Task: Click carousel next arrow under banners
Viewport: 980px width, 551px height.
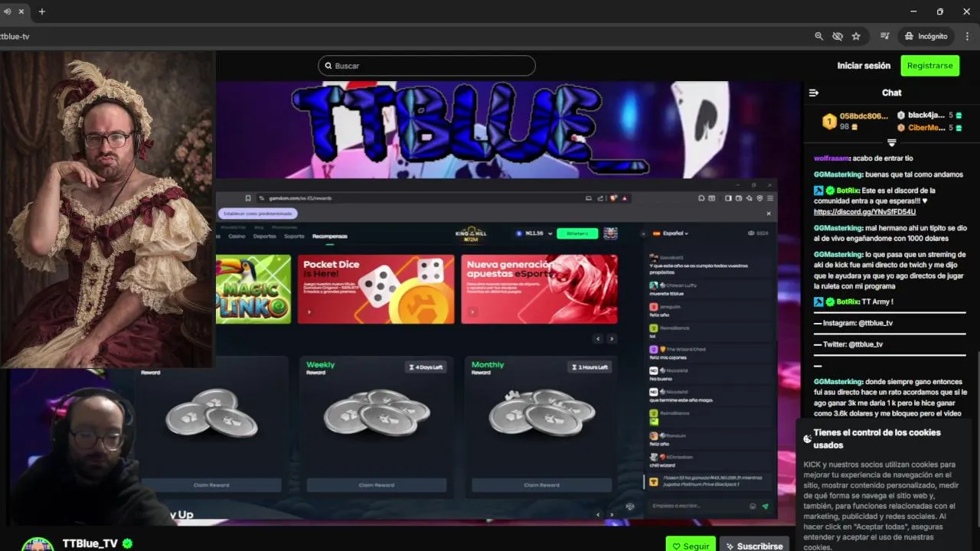Action: pos(611,339)
